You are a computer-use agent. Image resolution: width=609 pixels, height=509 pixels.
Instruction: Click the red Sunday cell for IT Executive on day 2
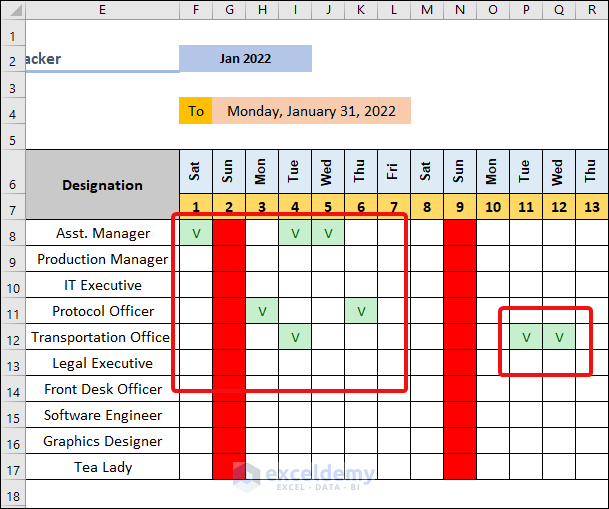pos(229,286)
